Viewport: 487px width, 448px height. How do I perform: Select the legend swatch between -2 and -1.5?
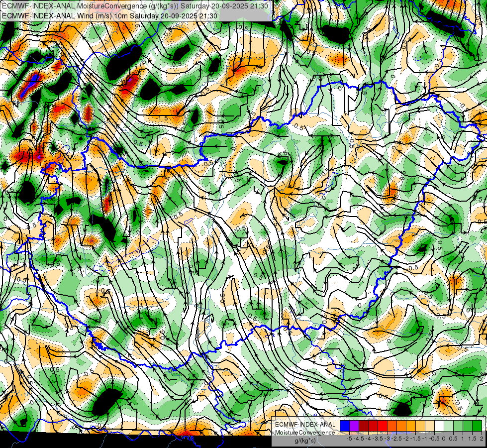click(x=411, y=426)
